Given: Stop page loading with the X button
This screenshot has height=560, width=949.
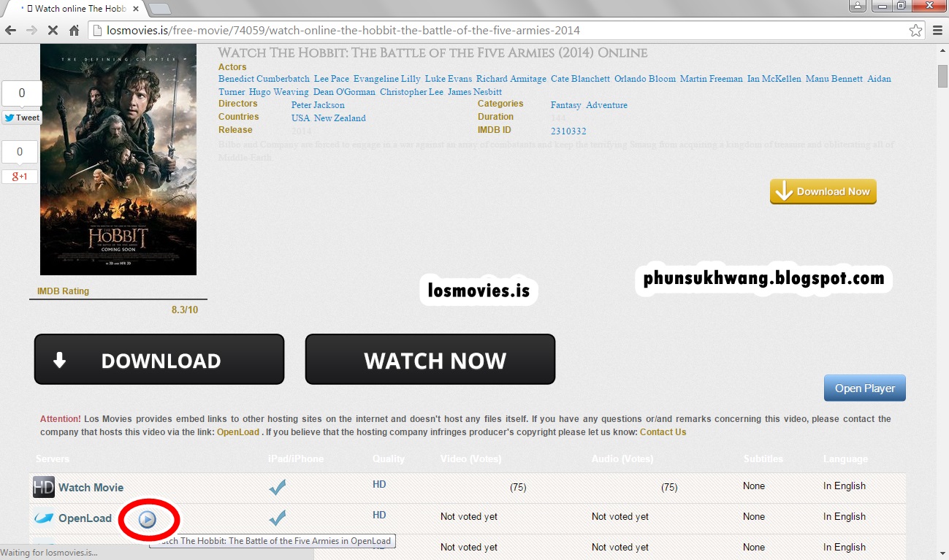Looking at the screenshot, I should click(x=53, y=31).
